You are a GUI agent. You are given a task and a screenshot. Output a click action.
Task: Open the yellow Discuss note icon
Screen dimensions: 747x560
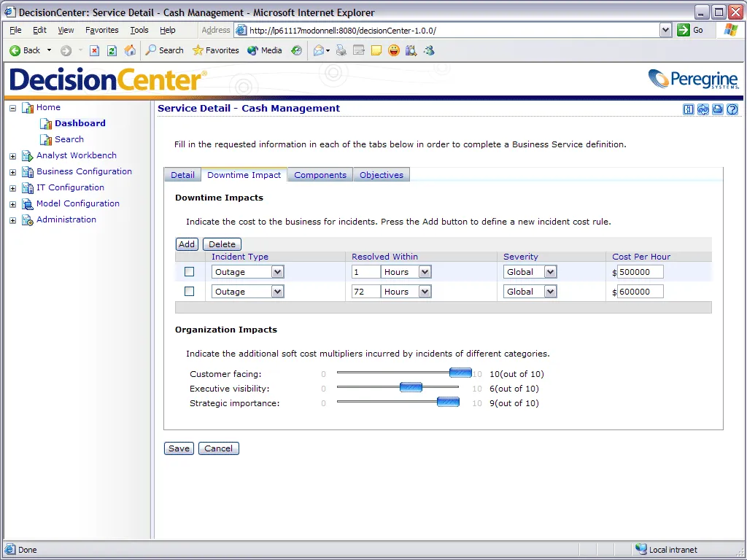376,50
